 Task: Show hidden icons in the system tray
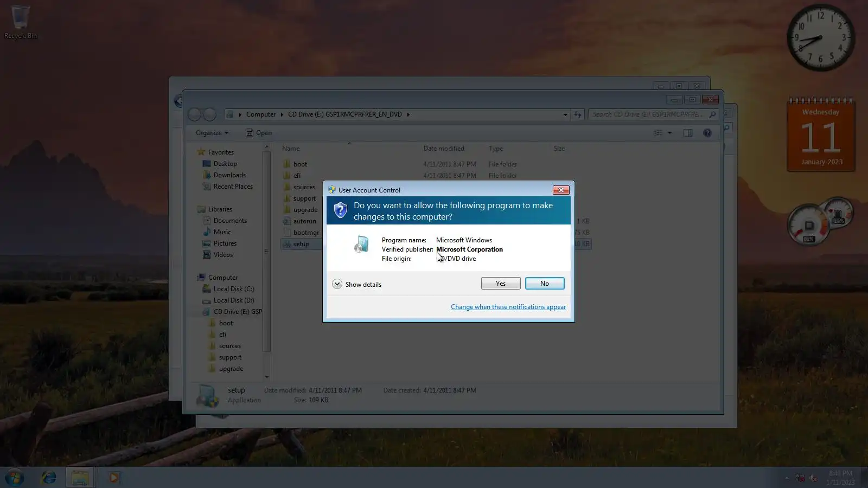click(787, 478)
